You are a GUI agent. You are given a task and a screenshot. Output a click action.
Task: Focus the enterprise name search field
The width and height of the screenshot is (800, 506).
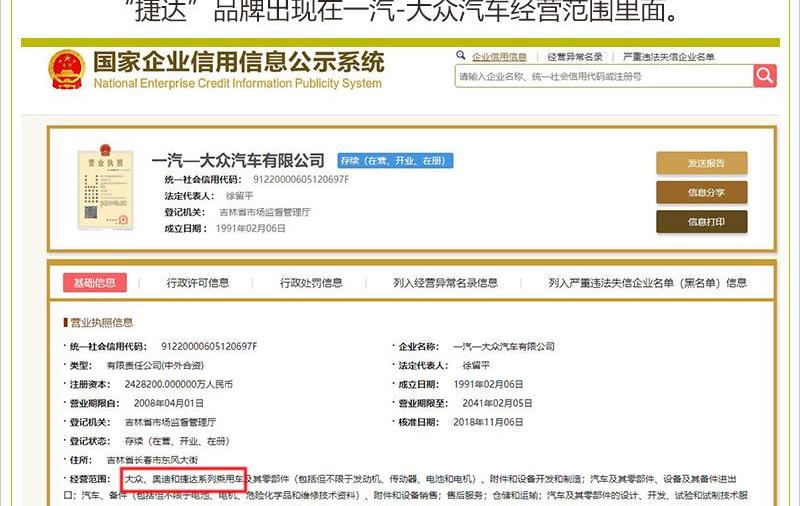coord(604,76)
